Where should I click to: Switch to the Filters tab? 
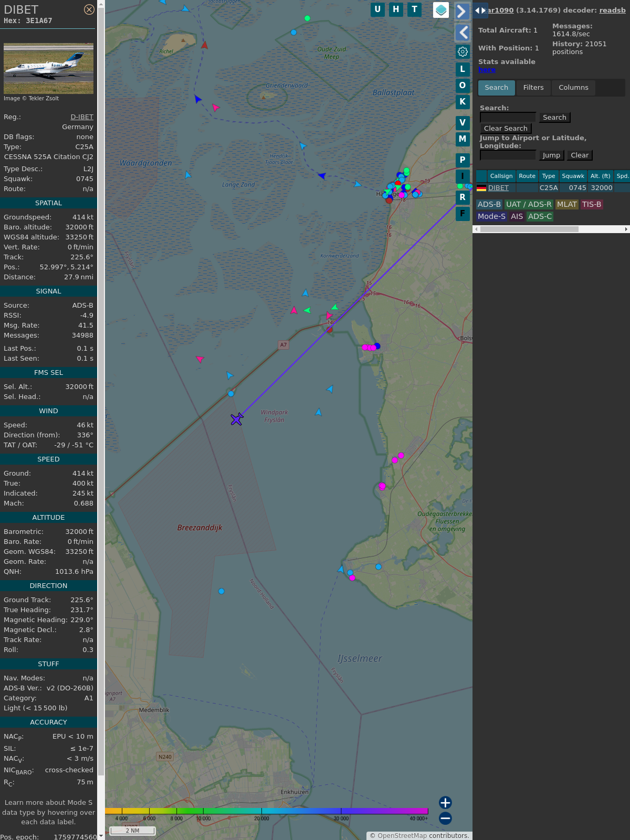point(533,88)
